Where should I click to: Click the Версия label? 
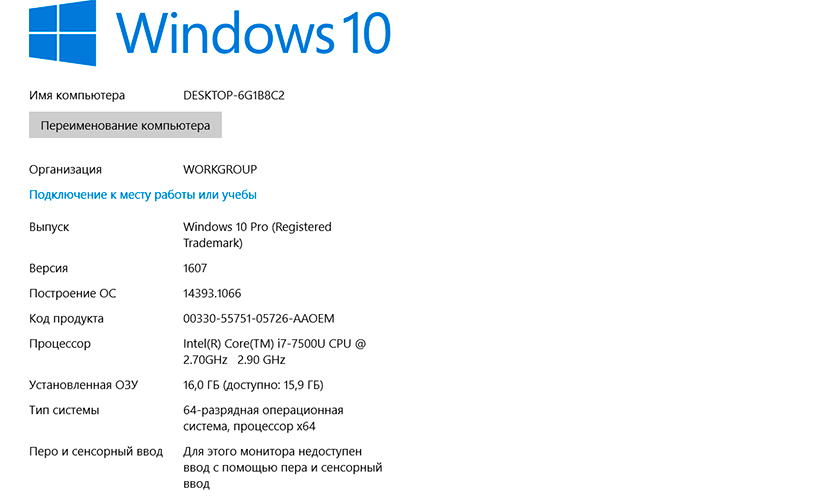click(48, 268)
